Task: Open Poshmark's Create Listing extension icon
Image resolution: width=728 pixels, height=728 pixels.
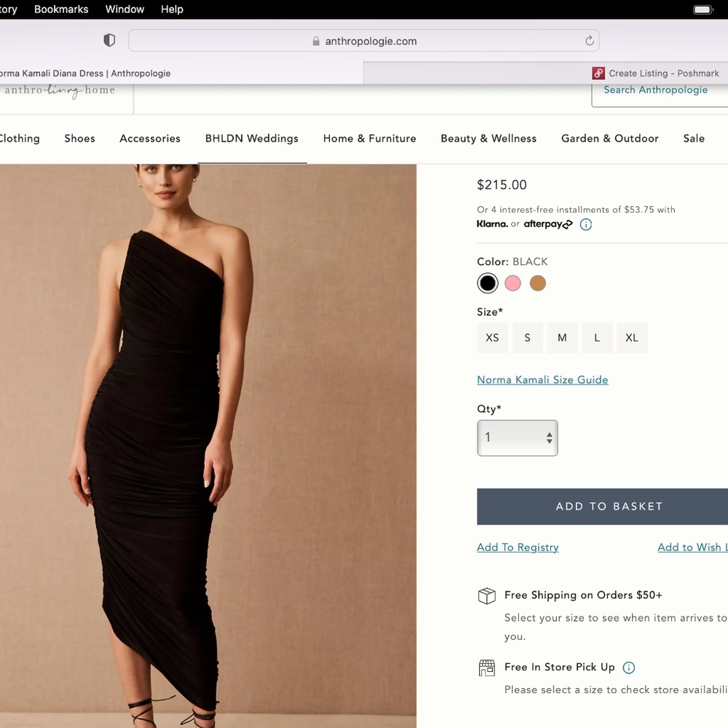Action: pyautogui.click(x=598, y=73)
